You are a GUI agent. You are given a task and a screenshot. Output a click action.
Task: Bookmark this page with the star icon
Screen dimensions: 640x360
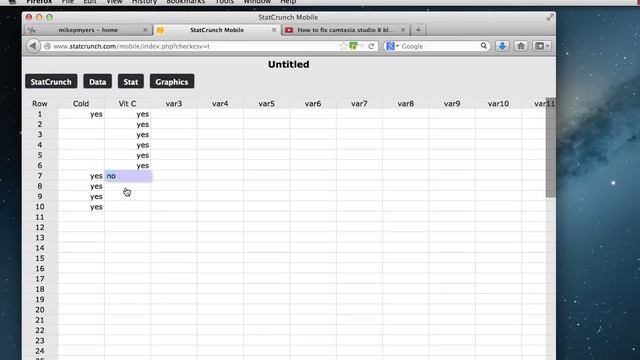pyautogui.click(x=343, y=46)
